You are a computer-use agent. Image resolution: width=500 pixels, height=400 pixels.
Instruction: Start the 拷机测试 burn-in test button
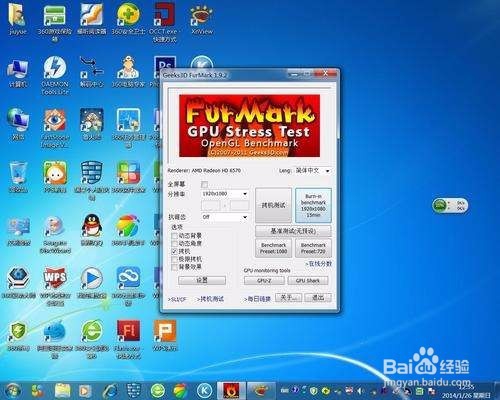pyautogui.click(x=273, y=205)
